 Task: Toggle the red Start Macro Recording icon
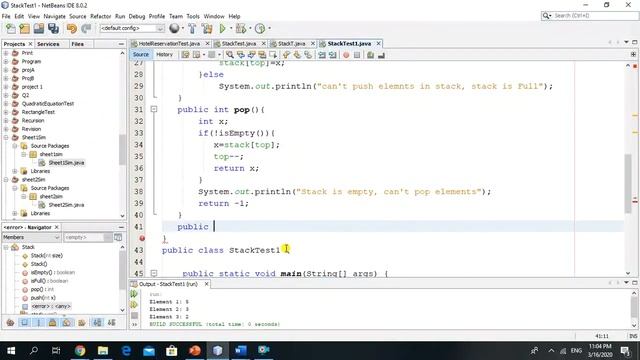point(346,55)
